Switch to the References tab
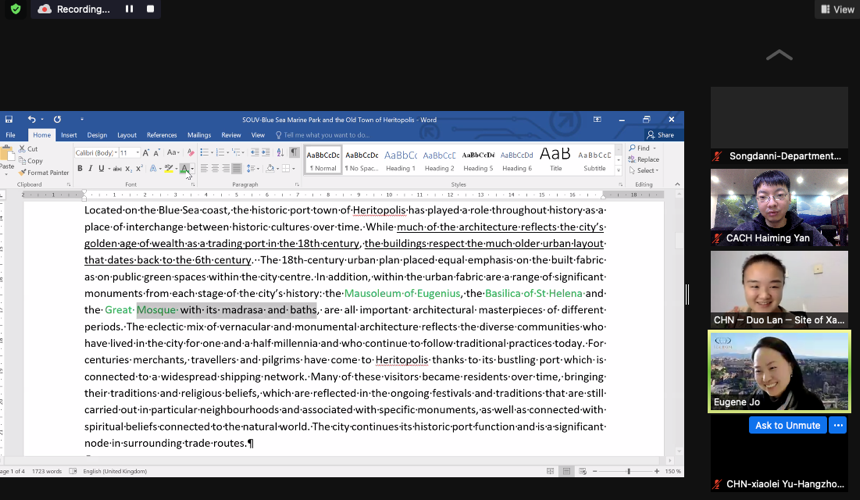 pyautogui.click(x=162, y=135)
